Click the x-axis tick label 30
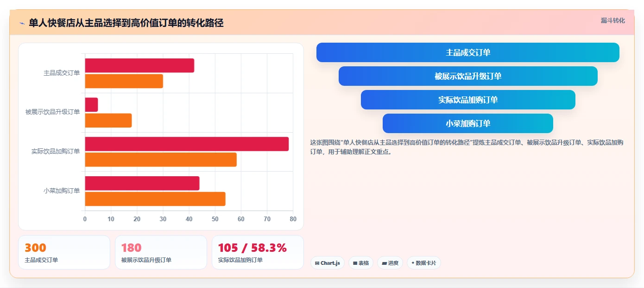This screenshot has width=644, height=288. click(163, 219)
